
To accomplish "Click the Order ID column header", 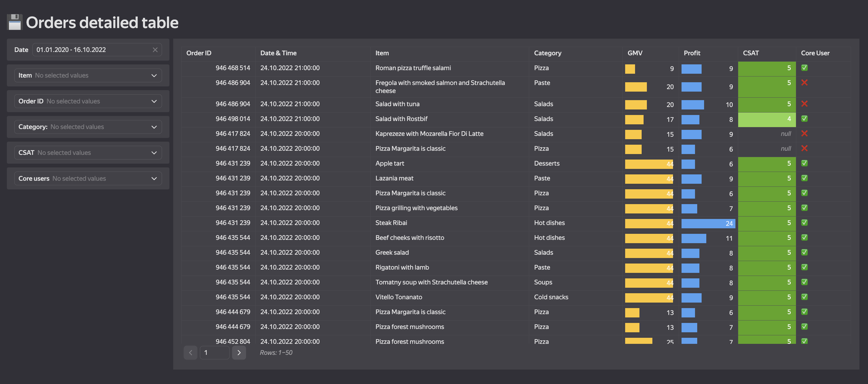I will coord(199,53).
